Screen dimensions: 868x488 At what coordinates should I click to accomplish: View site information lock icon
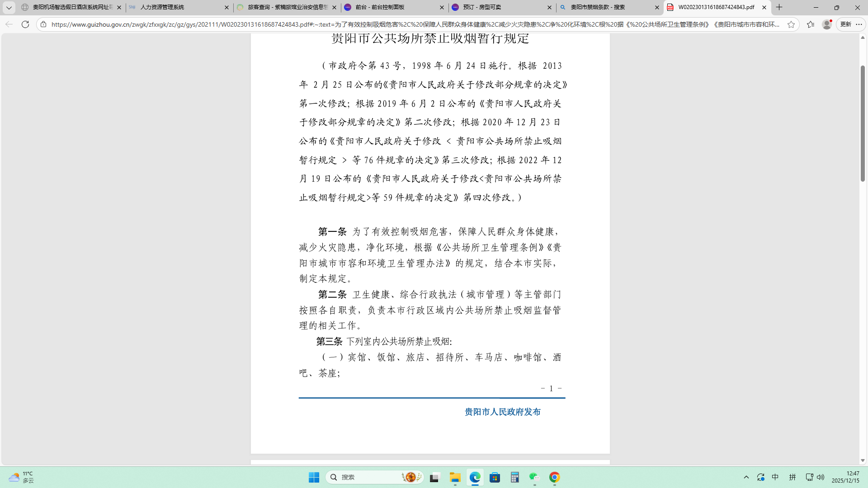pos(43,24)
